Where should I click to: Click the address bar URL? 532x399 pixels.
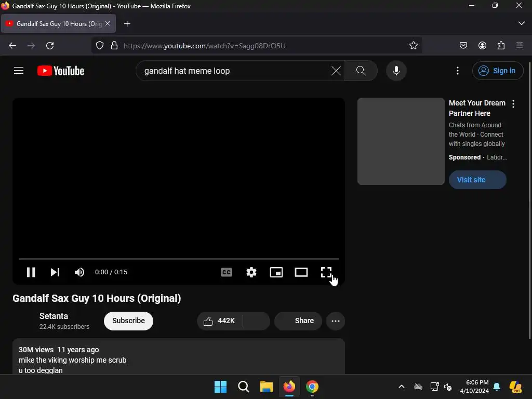pos(205,46)
